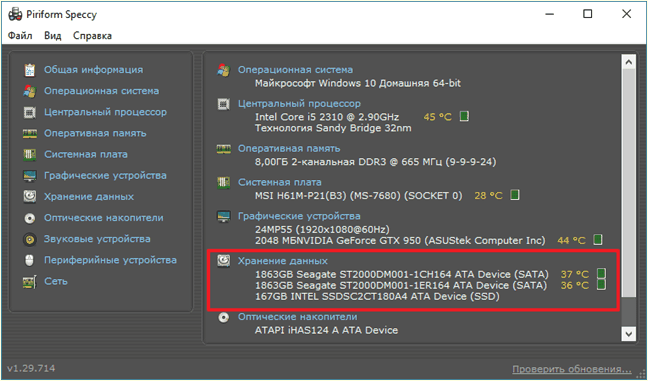Click the Операционная система sidebar icon
This screenshot has width=648, height=381.
[x=29, y=91]
